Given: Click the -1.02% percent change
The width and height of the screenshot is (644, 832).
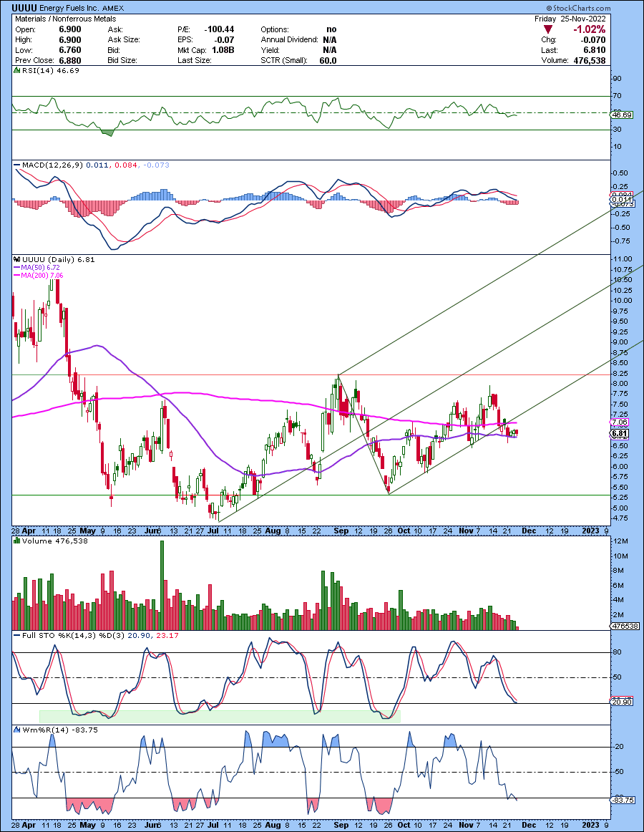Looking at the screenshot, I should coord(590,30).
